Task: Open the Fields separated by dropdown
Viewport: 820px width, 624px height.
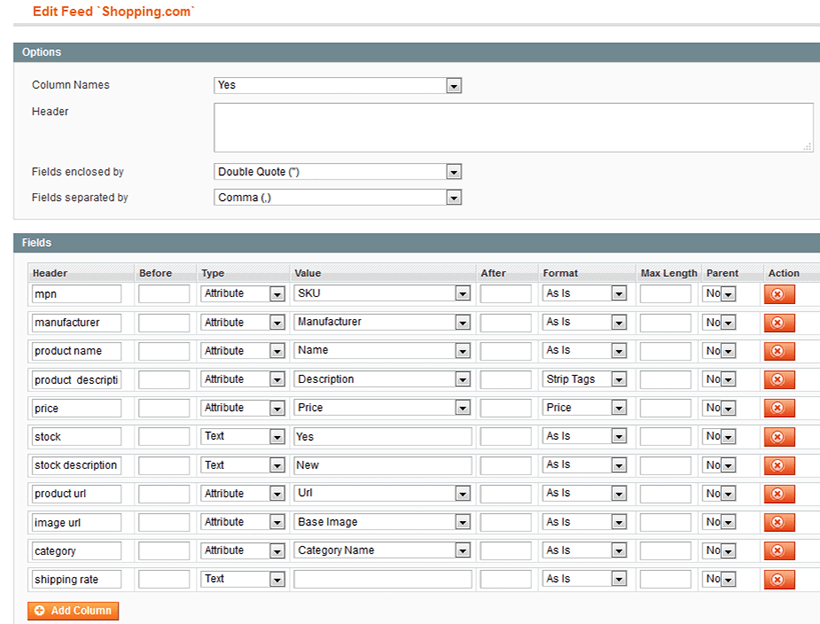Action: (x=337, y=197)
